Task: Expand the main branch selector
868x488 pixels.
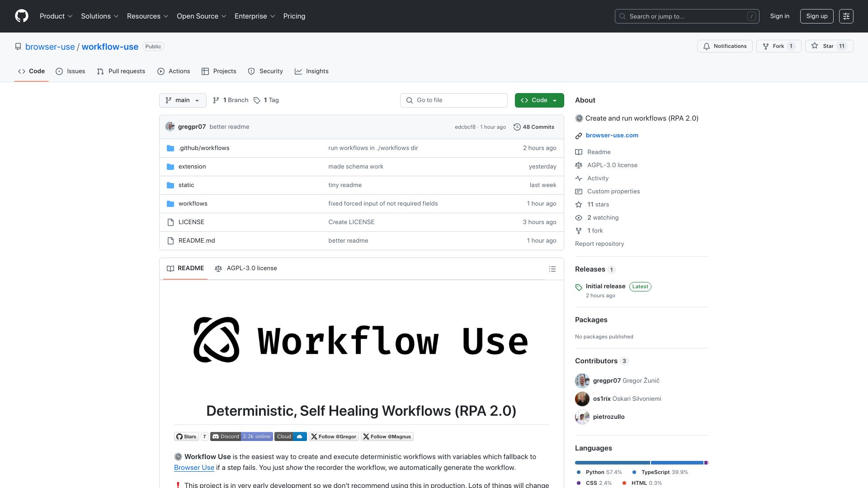Action: point(183,100)
